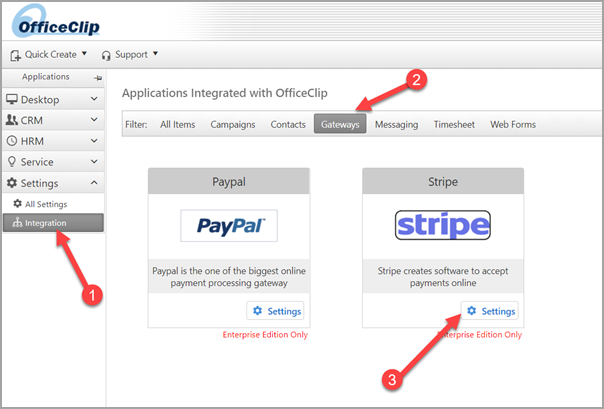
Task: Open the Support dropdown arrow
Action: [155, 54]
